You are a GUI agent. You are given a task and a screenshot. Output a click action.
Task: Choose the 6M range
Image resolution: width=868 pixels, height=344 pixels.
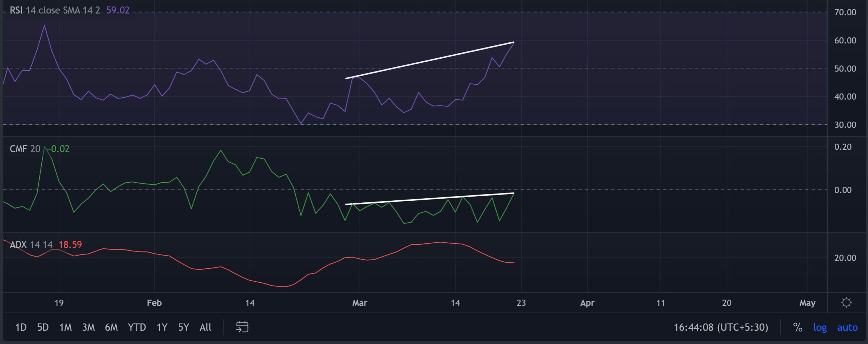point(111,327)
